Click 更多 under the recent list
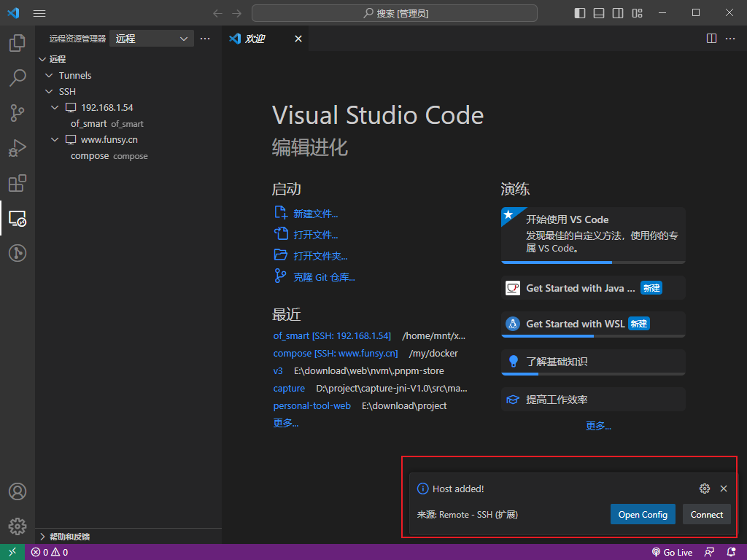 click(285, 423)
